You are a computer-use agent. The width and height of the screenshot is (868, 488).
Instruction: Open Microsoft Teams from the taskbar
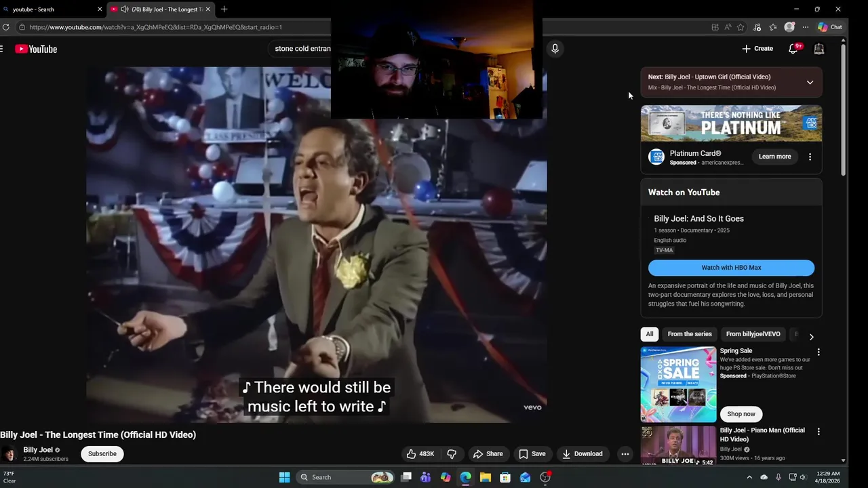(x=426, y=477)
